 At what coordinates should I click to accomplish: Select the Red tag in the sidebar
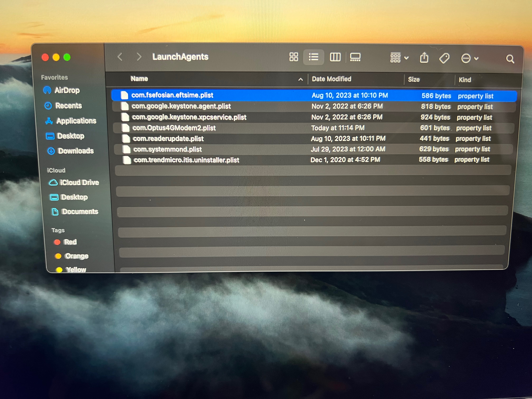point(70,242)
